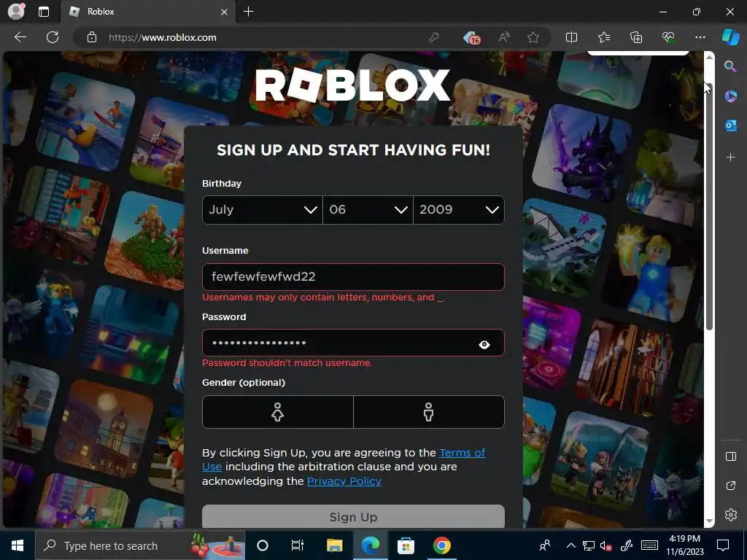The width and height of the screenshot is (747, 560).
Task: Select the Roblox browser tab
Action: [x=147, y=12]
